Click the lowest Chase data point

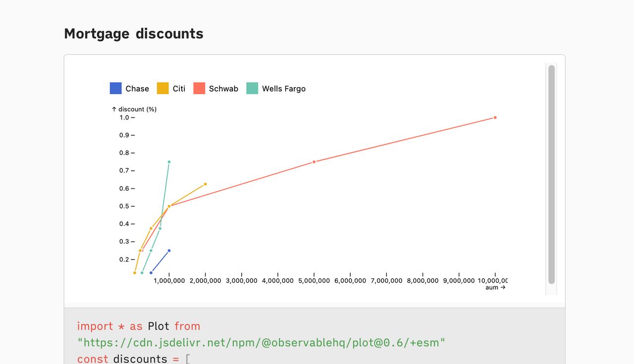point(151,273)
